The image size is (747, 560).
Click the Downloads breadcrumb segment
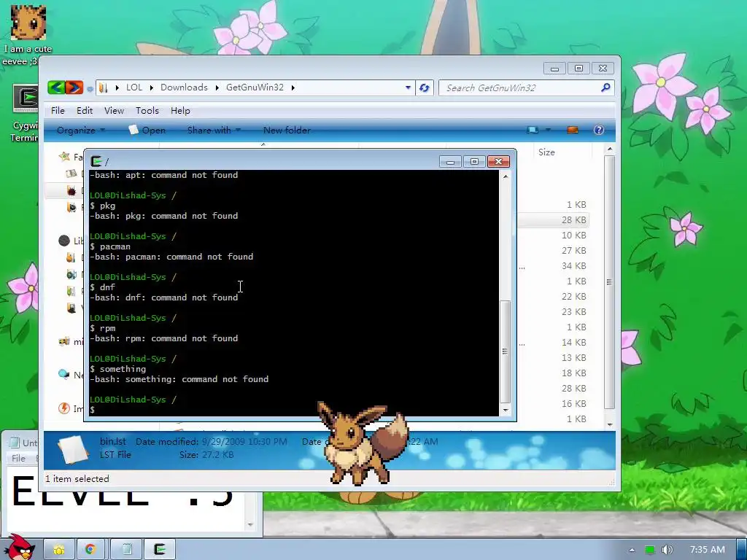point(184,87)
